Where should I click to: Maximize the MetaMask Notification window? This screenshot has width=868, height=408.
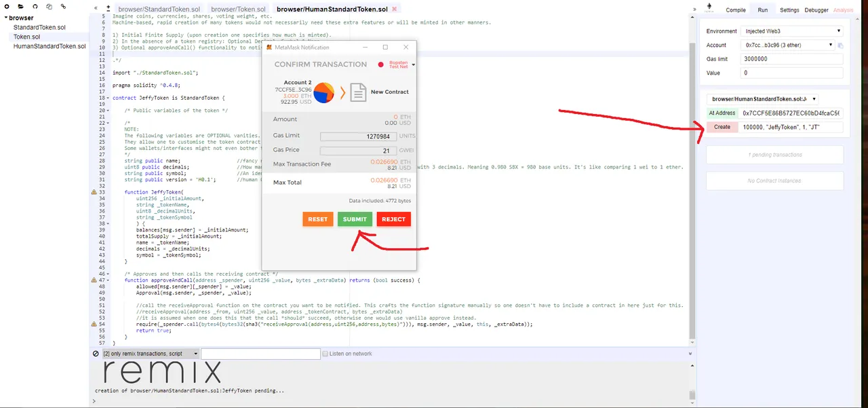[x=385, y=48]
